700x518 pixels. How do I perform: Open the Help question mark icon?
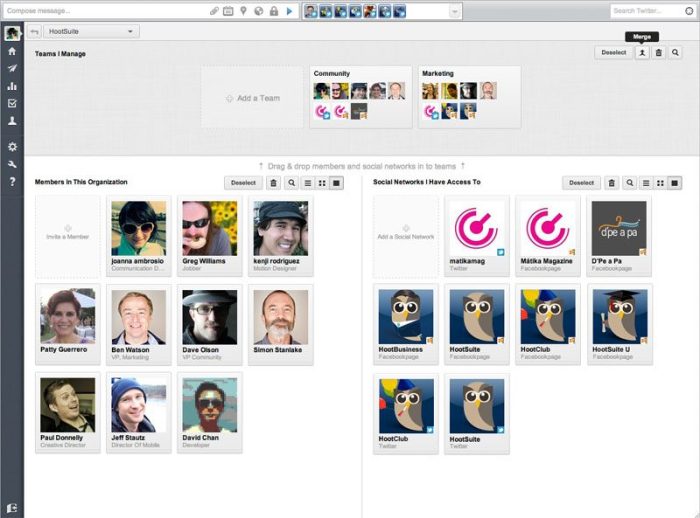click(x=12, y=182)
